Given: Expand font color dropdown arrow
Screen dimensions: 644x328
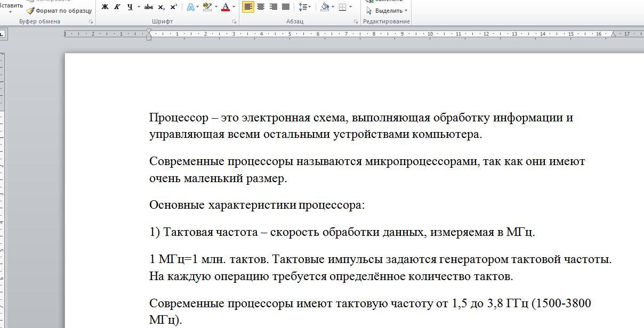Looking at the screenshot, I should pos(234,7).
